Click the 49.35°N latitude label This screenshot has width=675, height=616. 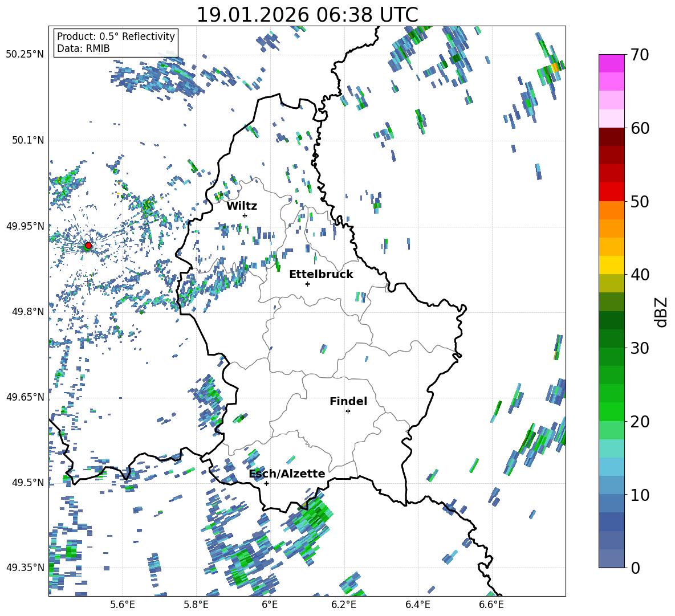(25, 568)
